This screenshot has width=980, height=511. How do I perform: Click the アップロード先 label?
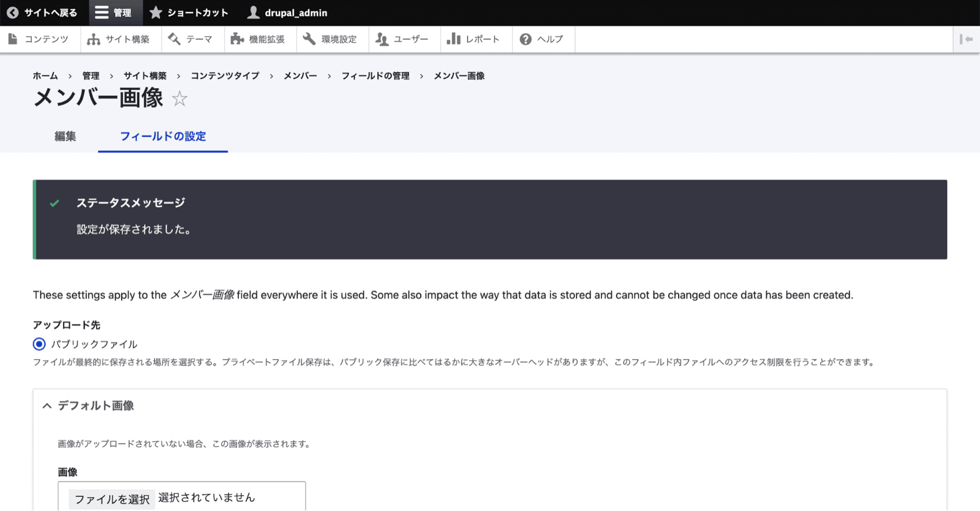tap(66, 325)
